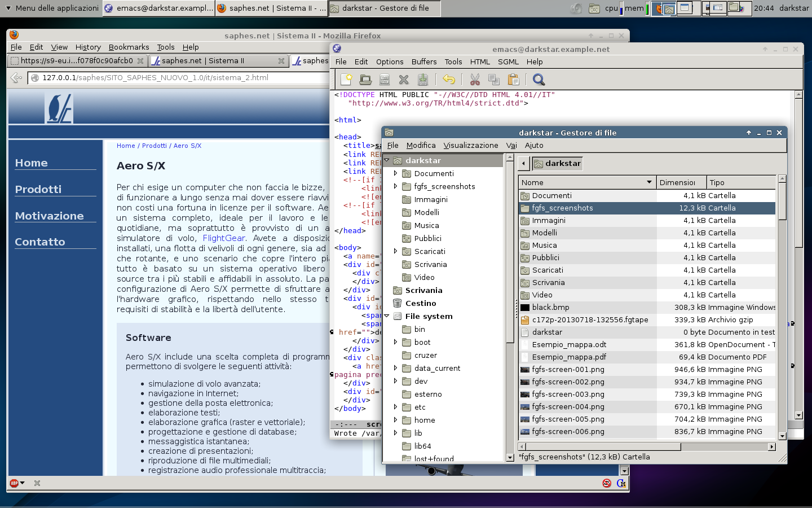Screen dimensions: 812x508
Task: Click the volume speaker icon in top panel
Action: 576,8
